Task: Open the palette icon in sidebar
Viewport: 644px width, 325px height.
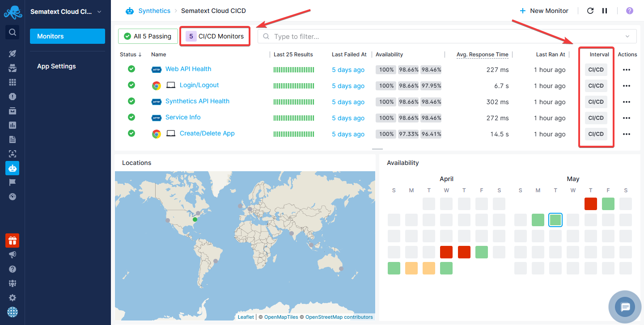Action: 13,197
